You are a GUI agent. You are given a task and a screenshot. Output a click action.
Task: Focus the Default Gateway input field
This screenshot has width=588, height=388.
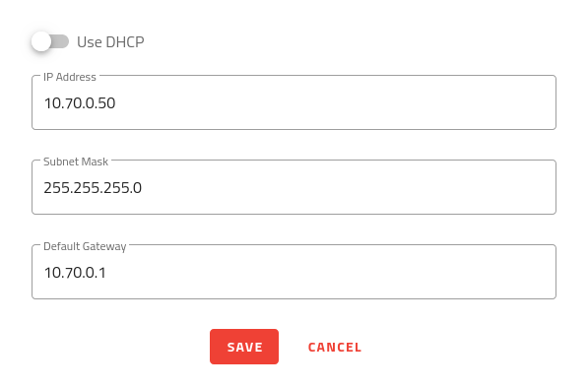[x=294, y=272]
